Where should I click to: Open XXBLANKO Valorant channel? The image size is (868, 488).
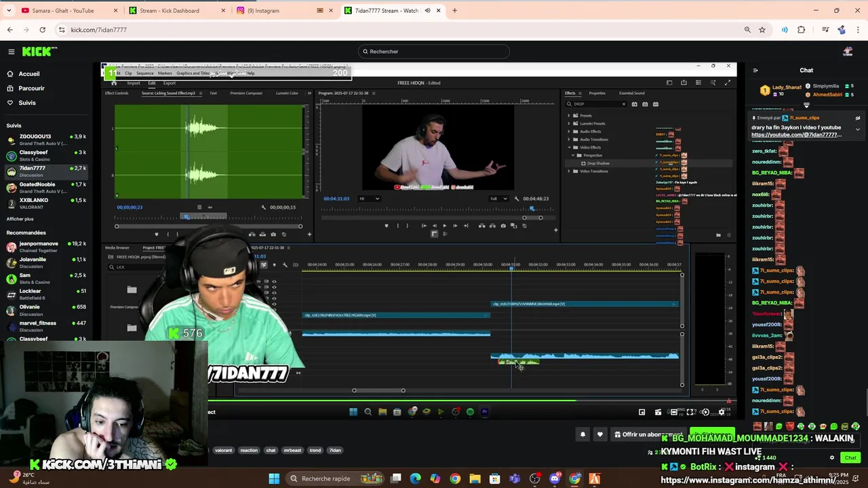(x=46, y=203)
